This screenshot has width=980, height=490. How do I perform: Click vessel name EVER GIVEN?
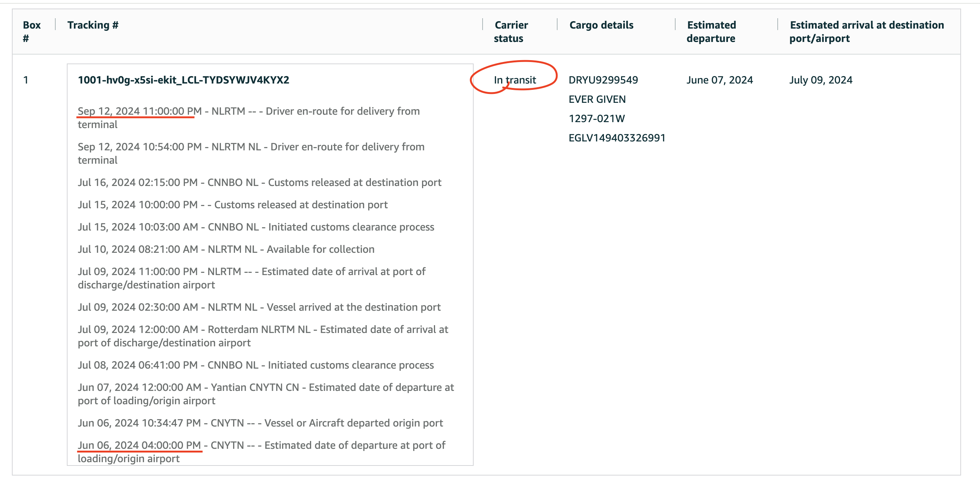597,99
